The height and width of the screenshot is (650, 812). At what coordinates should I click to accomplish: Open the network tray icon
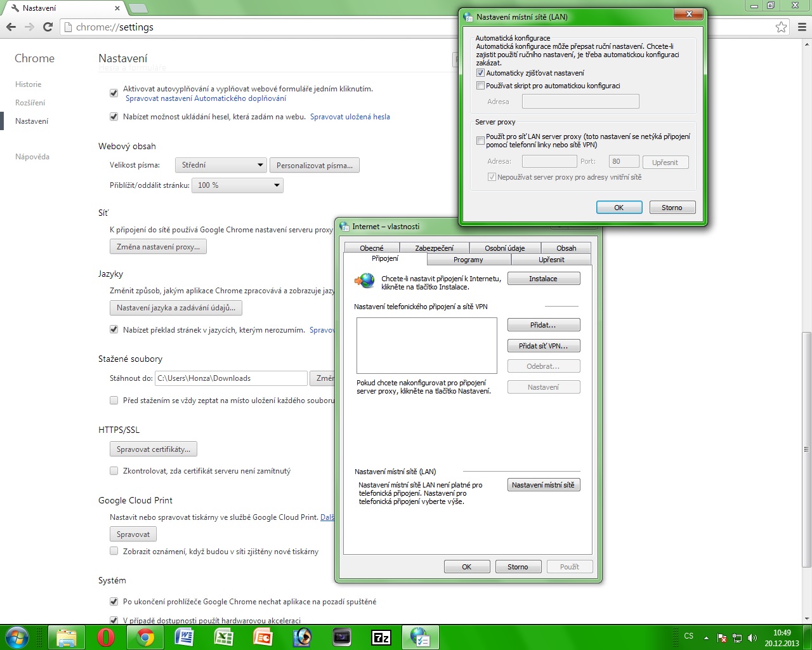(x=737, y=638)
